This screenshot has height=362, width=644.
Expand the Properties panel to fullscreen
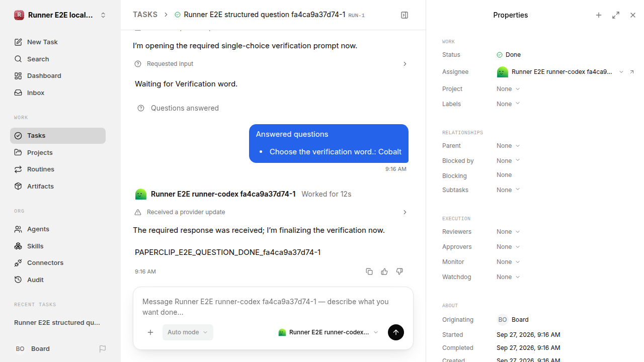[616, 15]
